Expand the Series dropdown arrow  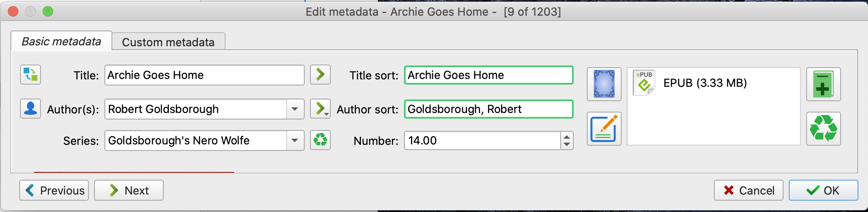tap(295, 140)
